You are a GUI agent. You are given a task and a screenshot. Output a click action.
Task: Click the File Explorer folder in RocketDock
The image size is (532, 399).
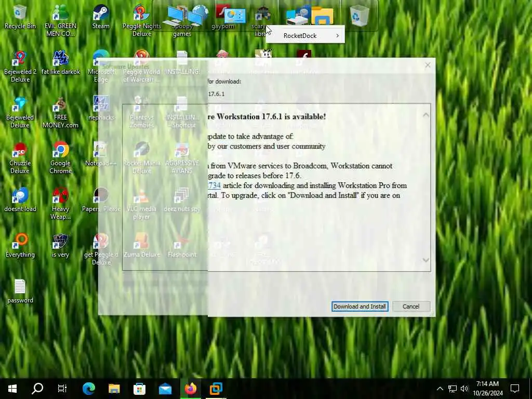(x=322, y=15)
